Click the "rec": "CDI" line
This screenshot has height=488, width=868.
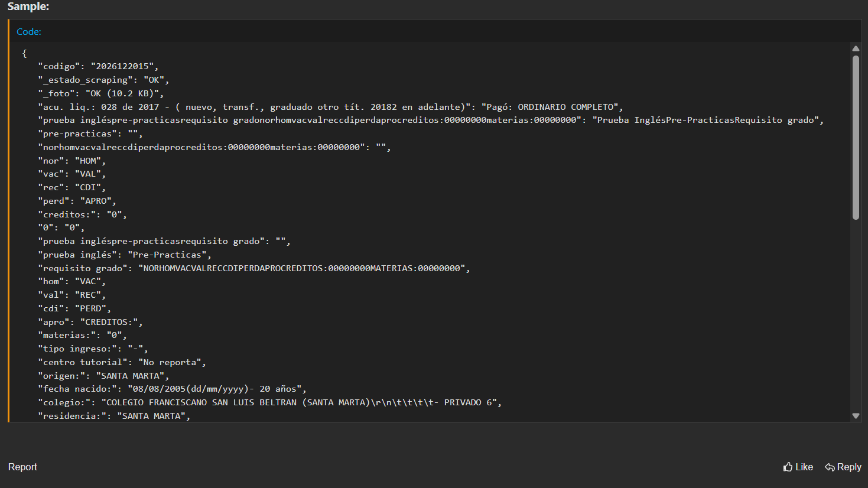coord(72,187)
